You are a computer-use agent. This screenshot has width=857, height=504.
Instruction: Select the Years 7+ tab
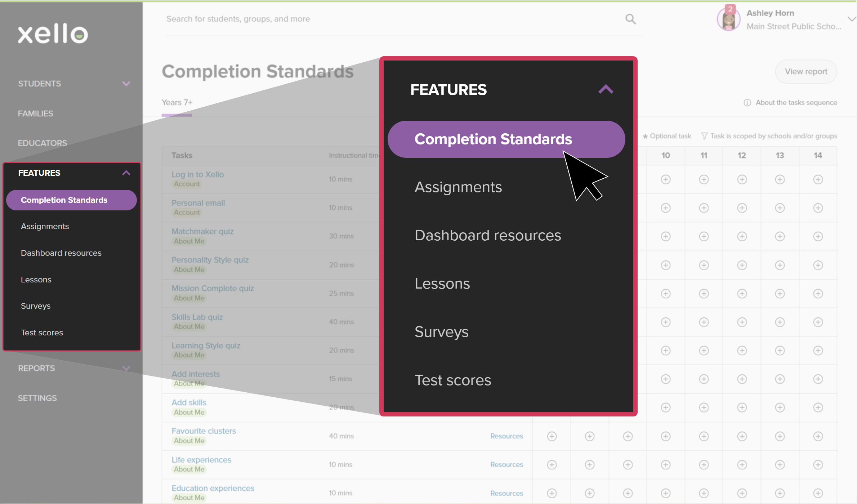[x=177, y=103]
